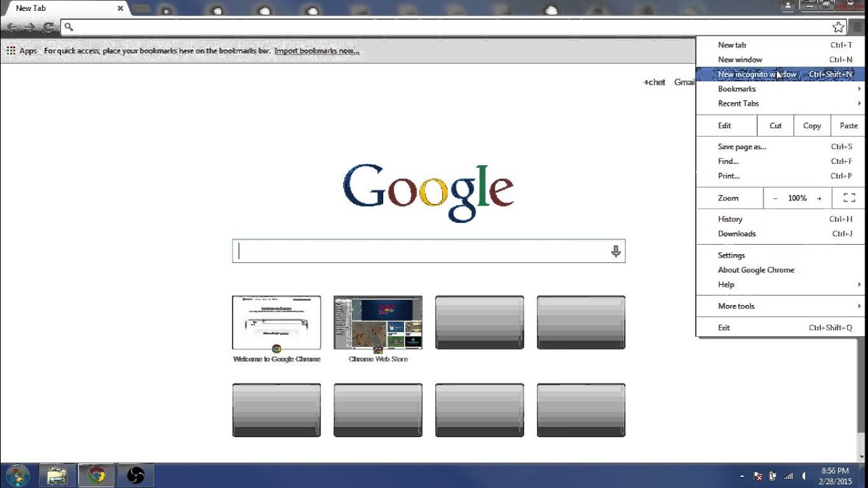Expand the More tools submenu
The height and width of the screenshot is (488, 868).
[781, 306]
